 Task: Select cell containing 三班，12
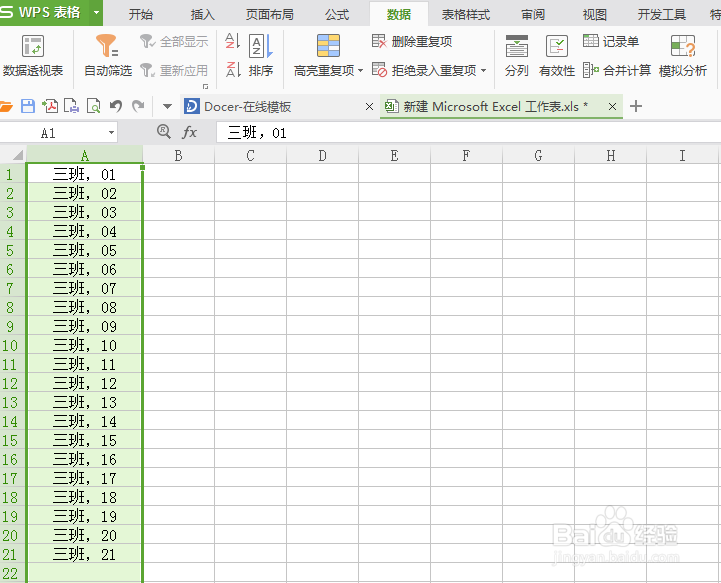click(85, 383)
